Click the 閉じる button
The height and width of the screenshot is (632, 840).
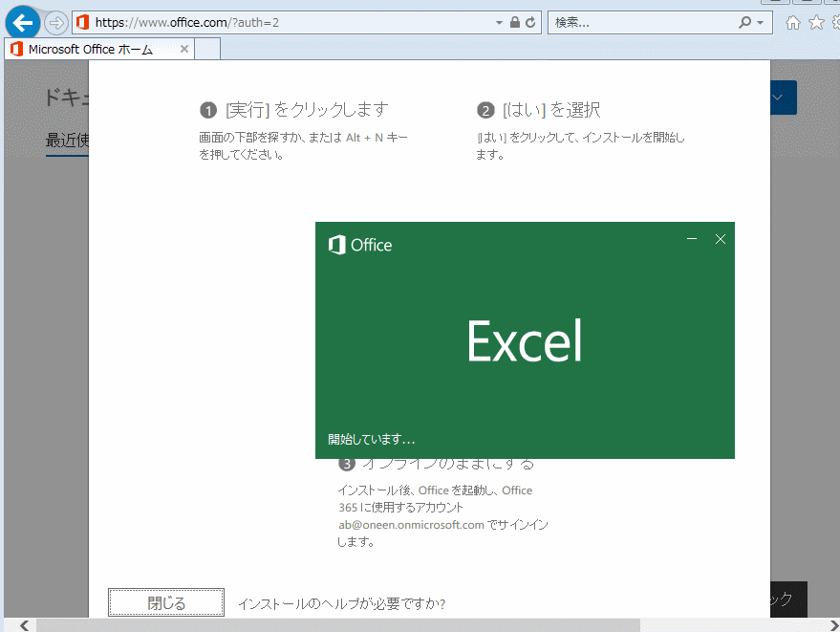point(166,602)
